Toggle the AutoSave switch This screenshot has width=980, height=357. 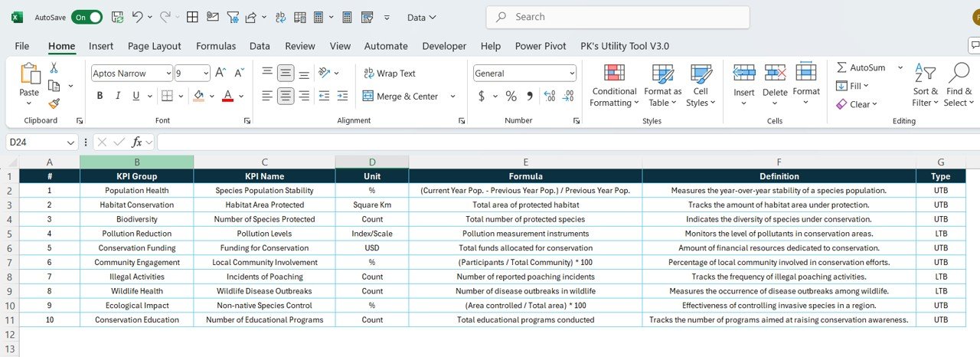tap(87, 17)
